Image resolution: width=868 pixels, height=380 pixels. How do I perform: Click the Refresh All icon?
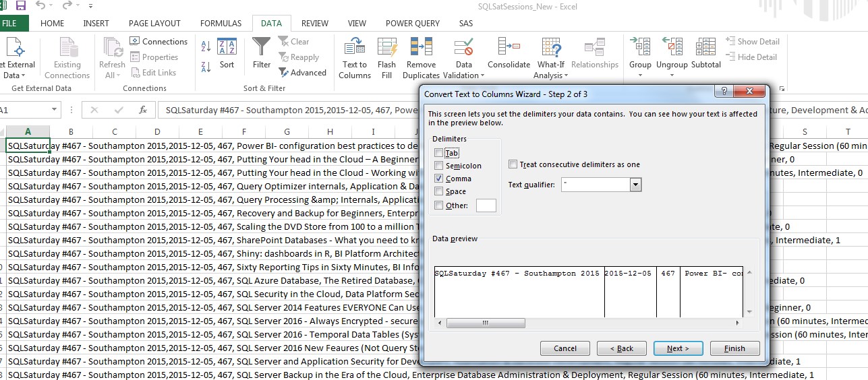click(112, 58)
